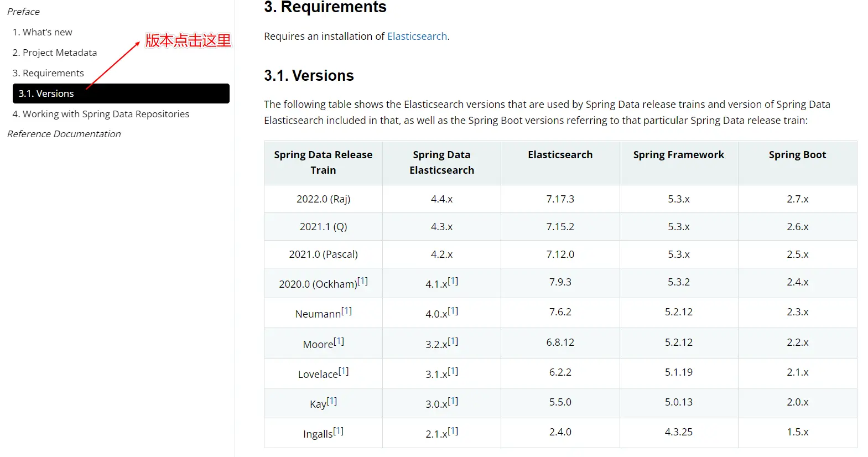This screenshot has width=868, height=457.
Task: Open the Preface section in sidebar
Action: click(x=23, y=12)
